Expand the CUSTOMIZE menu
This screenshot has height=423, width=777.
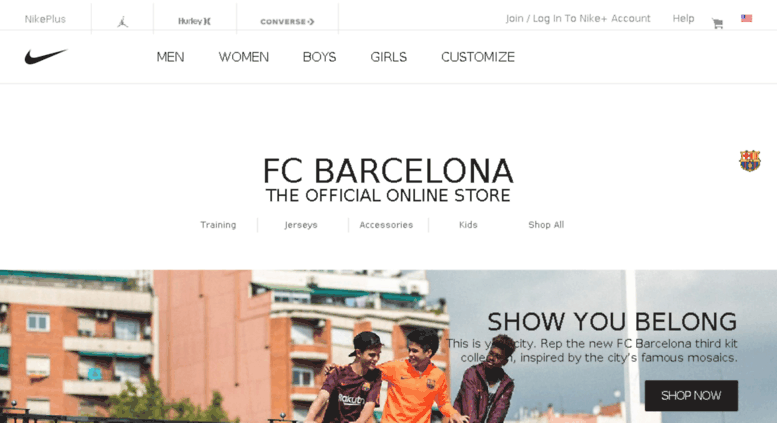coord(478,57)
